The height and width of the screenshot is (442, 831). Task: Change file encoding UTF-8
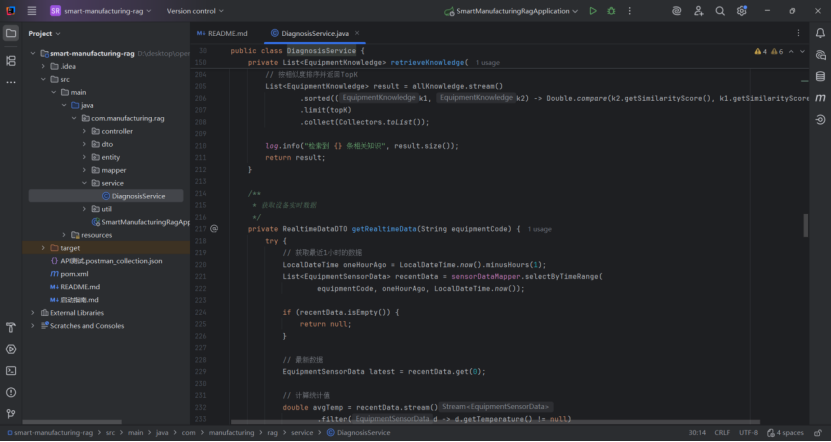pos(748,432)
